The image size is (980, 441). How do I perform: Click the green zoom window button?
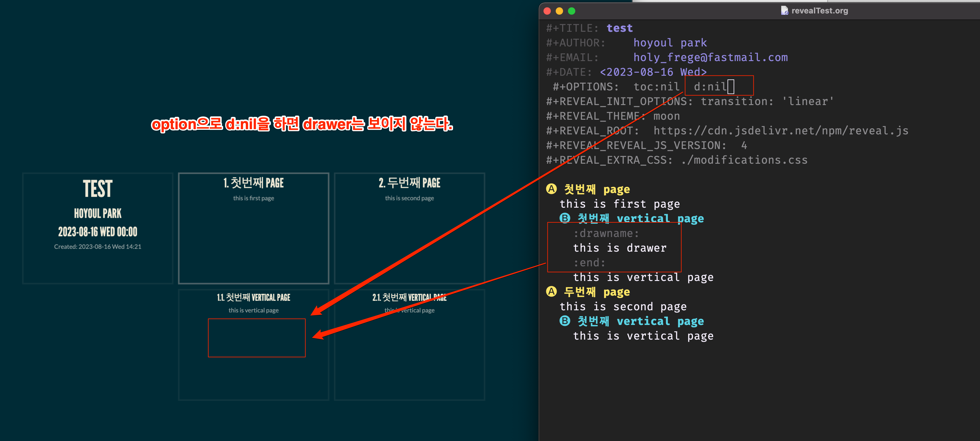tap(571, 11)
